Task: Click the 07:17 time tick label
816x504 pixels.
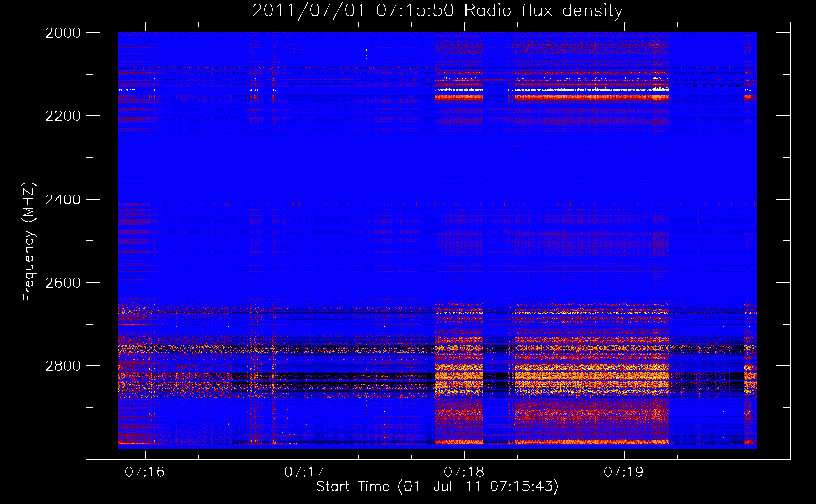Action: (304, 472)
